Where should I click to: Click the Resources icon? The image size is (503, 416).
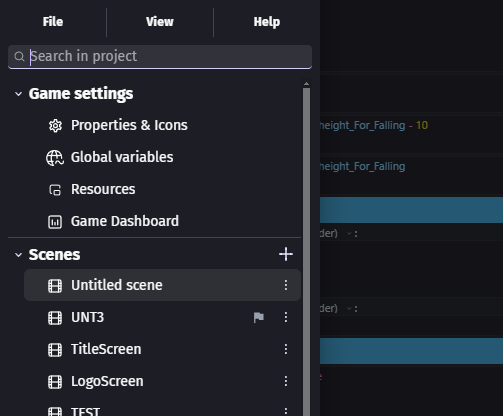coord(55,190)
